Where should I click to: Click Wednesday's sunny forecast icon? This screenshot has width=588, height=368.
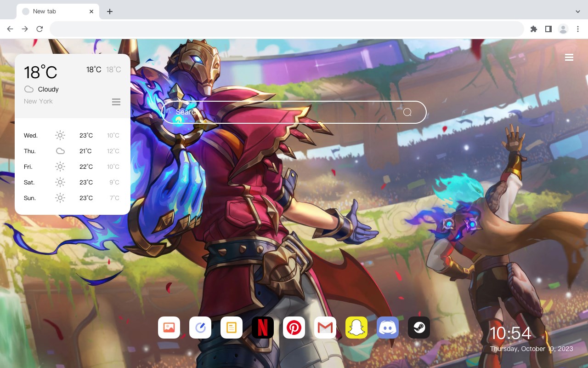(x=60, y=135)
